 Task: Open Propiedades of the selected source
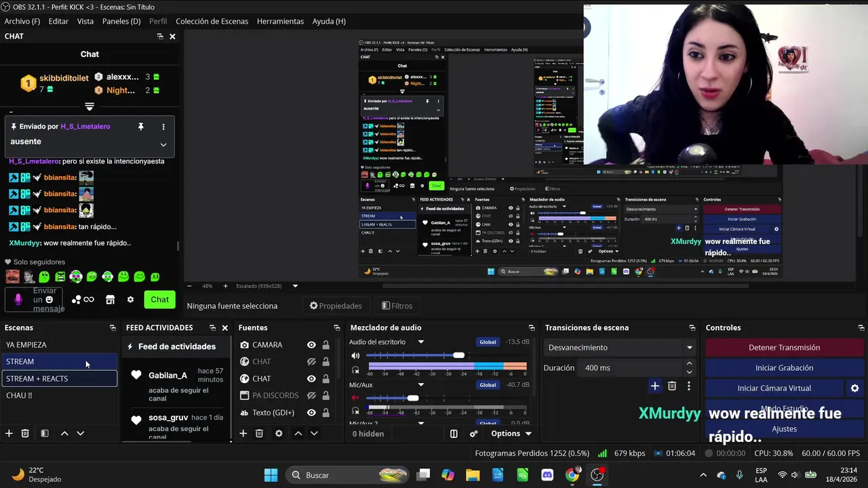pyautogui.click(x=336, y=306)
